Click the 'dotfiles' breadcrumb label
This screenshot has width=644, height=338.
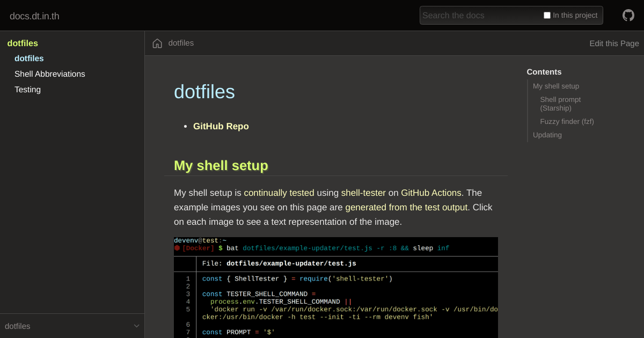pos(181,43)
